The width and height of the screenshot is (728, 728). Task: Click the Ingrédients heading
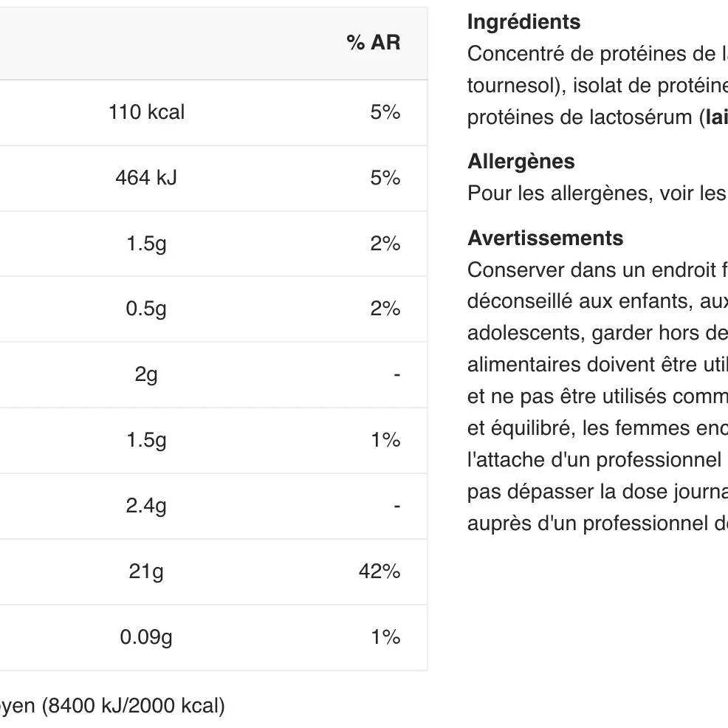[x=523, y=22]
